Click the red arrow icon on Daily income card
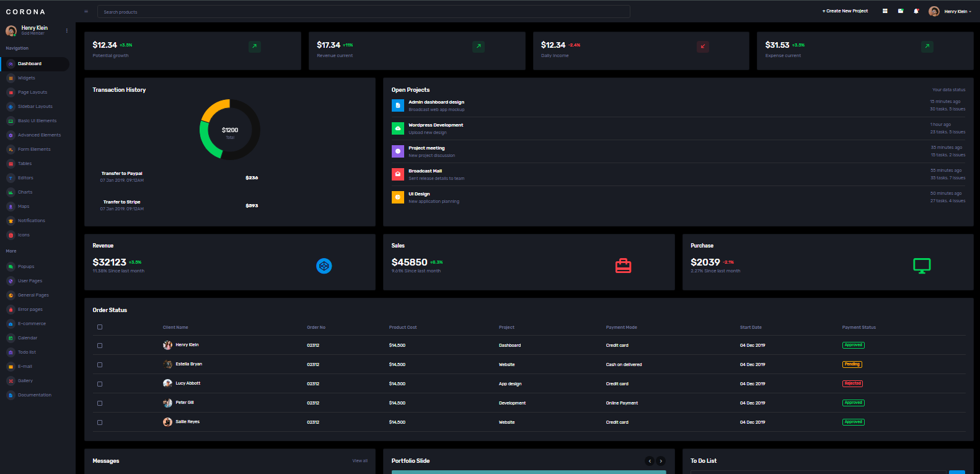This screenshot has height=474, width=980. (703, 47)
